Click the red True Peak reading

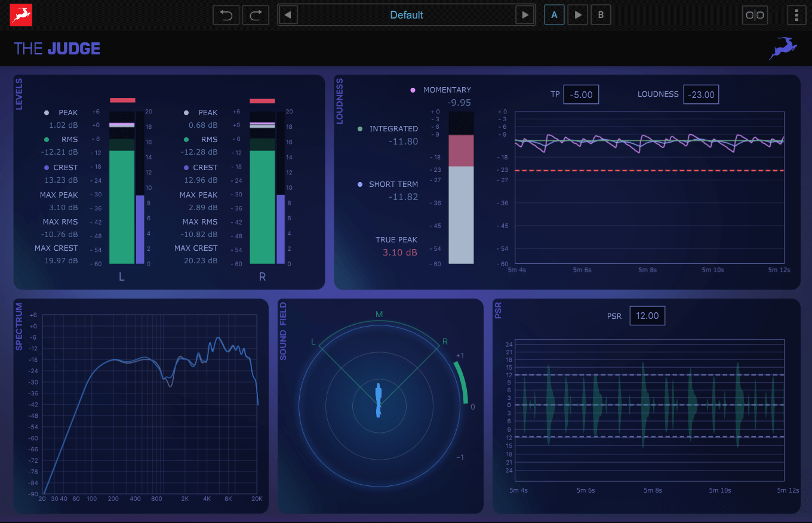pyautogui.click(x=399, y=253)
